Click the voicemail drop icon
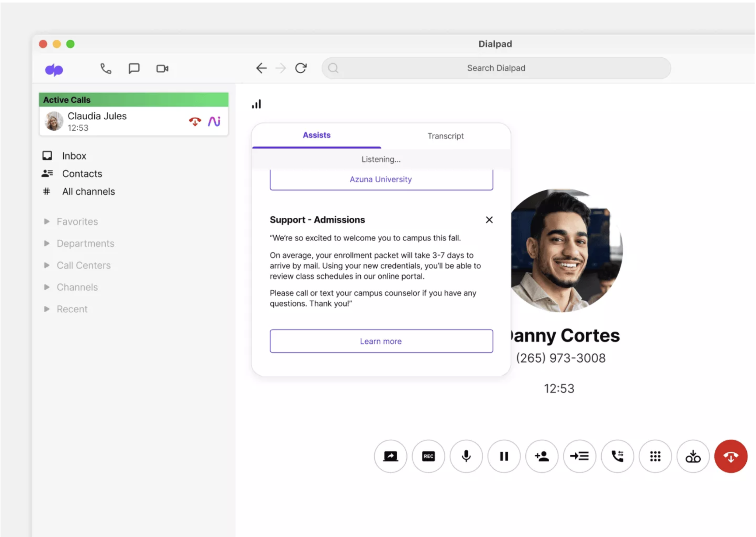This screenshot has width=756, height=537. 693,456
